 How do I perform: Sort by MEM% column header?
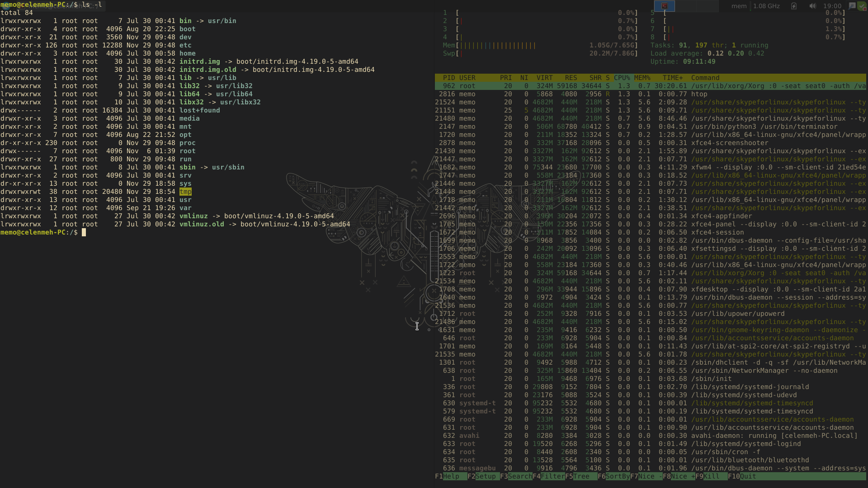pos(642,78)
